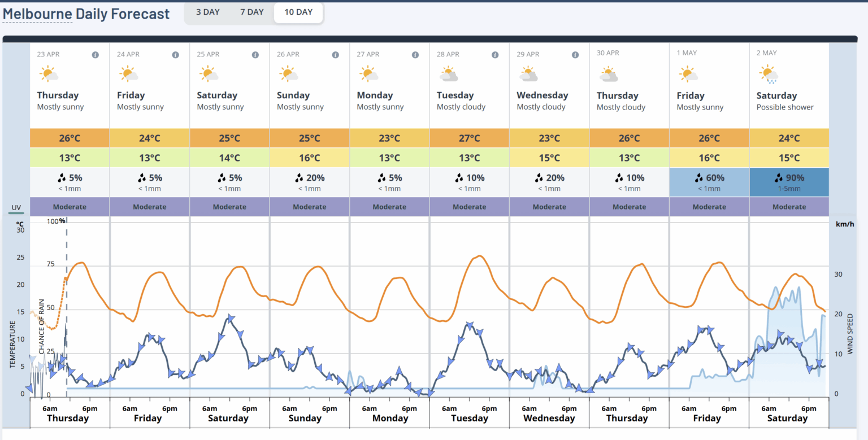This screenshot has width=868, height=440.
Task: Switch to the 3 DAY tab
Action: tap(208, 11)
